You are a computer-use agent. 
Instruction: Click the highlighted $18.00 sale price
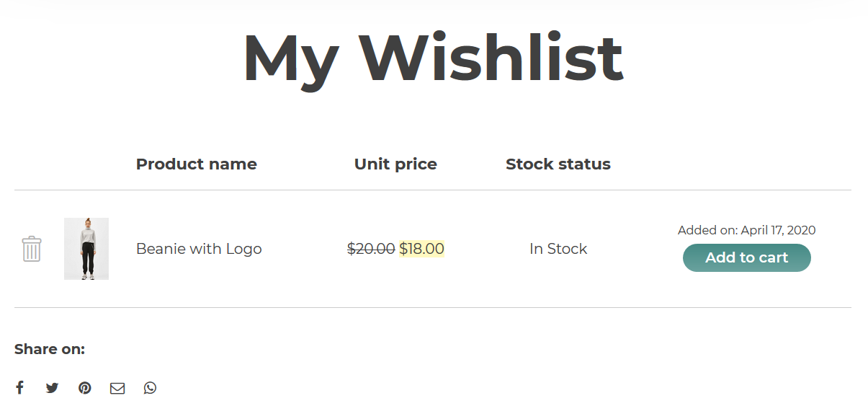click(x=422, y=249)
